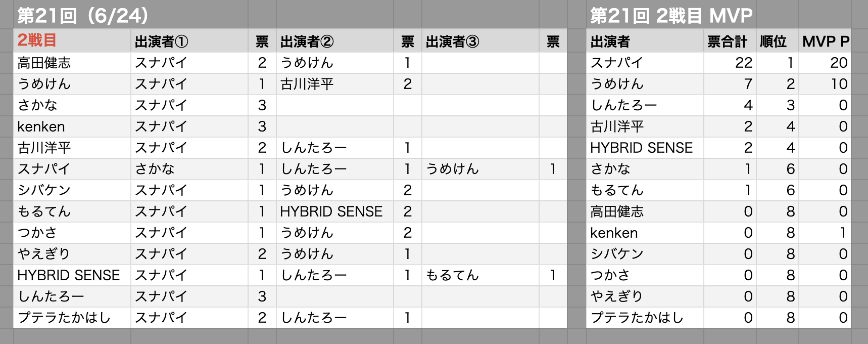Click the MVP P value 20 cell

tap(825, 63)
